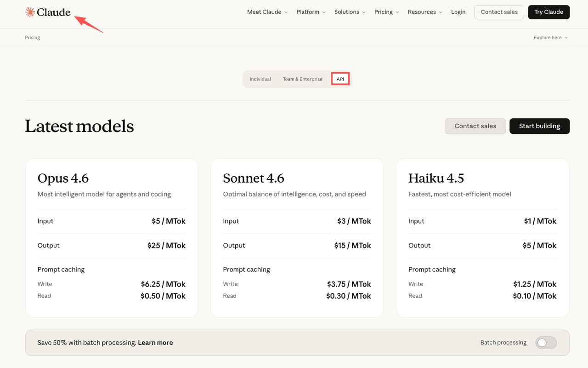Viewport: 588px width, 368px height.
Task: Click the Pricing breadcrumb link
Action: 32,37
